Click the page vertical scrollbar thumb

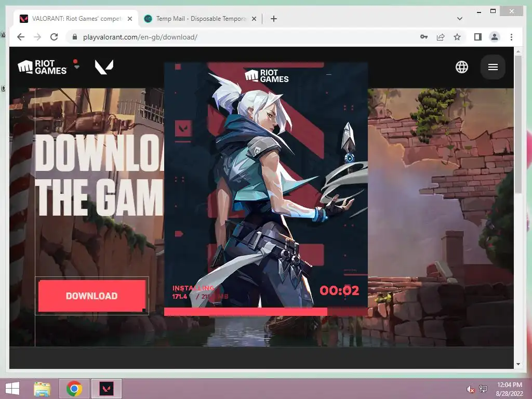pyautogui.click(x=518, y=125)
